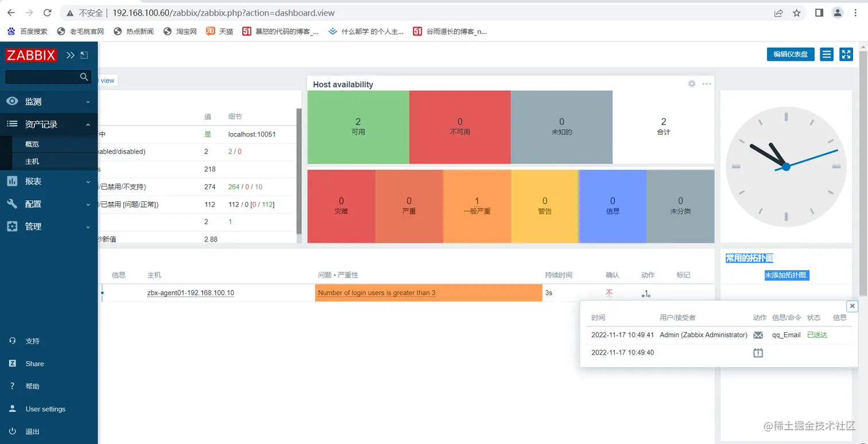Screen dimensions: 868x444
Task: Click the chevron beside 配置
Action: coord(88,204)
